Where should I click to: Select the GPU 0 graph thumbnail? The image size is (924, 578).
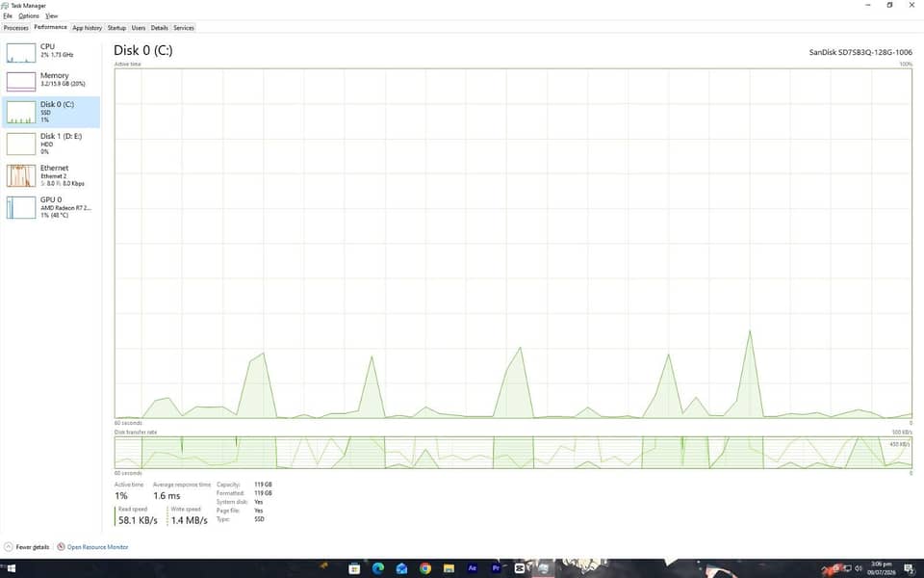coord(21,208)
